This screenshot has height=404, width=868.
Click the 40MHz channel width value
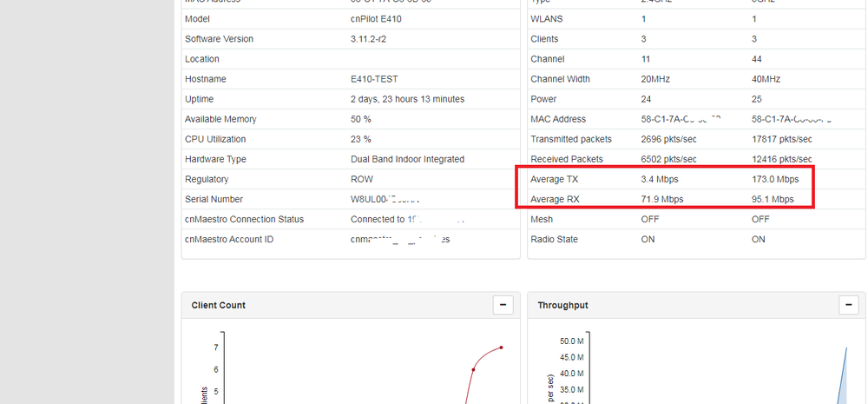tap(766, 79)
